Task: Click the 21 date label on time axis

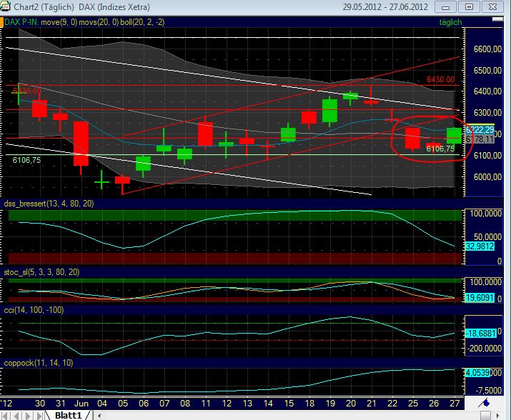Action: [372, 404]
